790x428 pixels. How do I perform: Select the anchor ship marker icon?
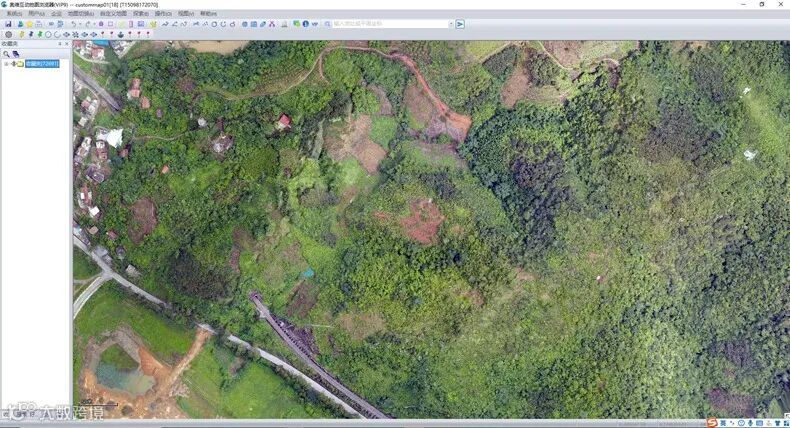click(x=120, y=34)
